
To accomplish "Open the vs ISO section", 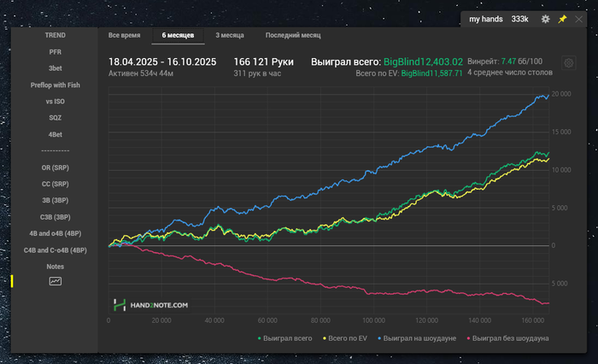I will [x=56, y=102].
